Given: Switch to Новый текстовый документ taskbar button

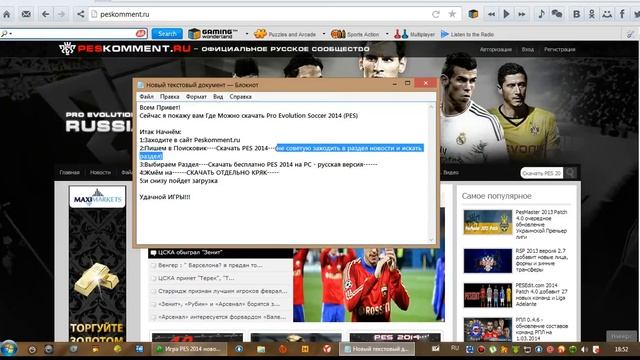Looking at the screenshot, I should click(x=377, y=349).
